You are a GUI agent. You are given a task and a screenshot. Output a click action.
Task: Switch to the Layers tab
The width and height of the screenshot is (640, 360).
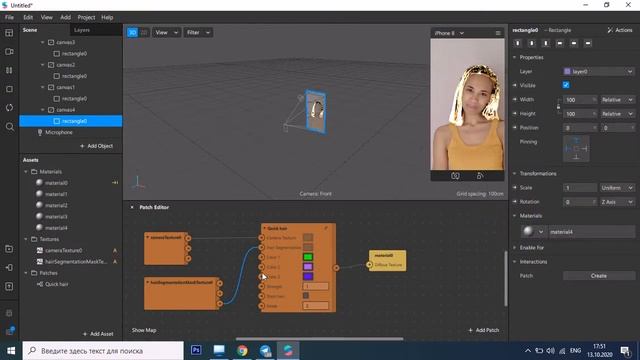pyautogui.click(x=82, y=30)
